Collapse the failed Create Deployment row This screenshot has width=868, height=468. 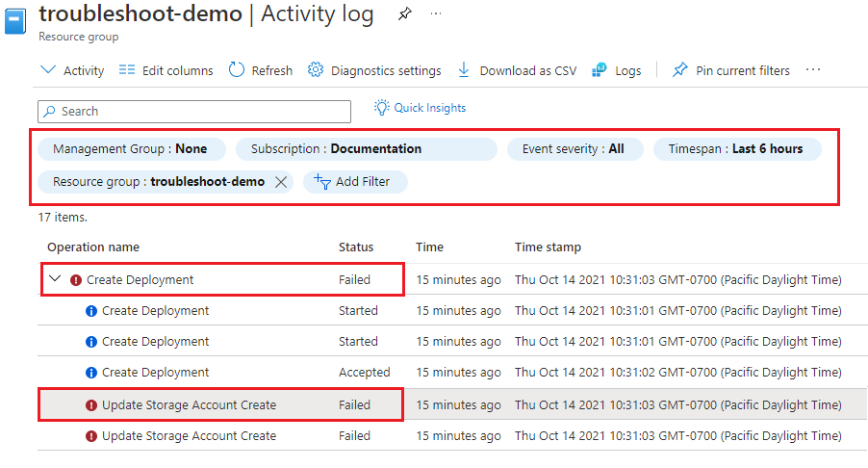pyautogui.click(x=55, y=279)
